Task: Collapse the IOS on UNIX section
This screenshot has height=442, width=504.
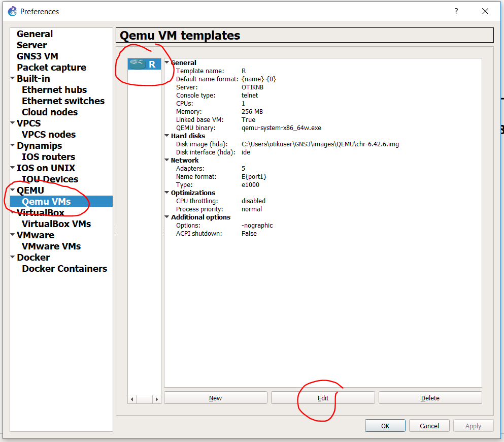Action: click(13, 168)
